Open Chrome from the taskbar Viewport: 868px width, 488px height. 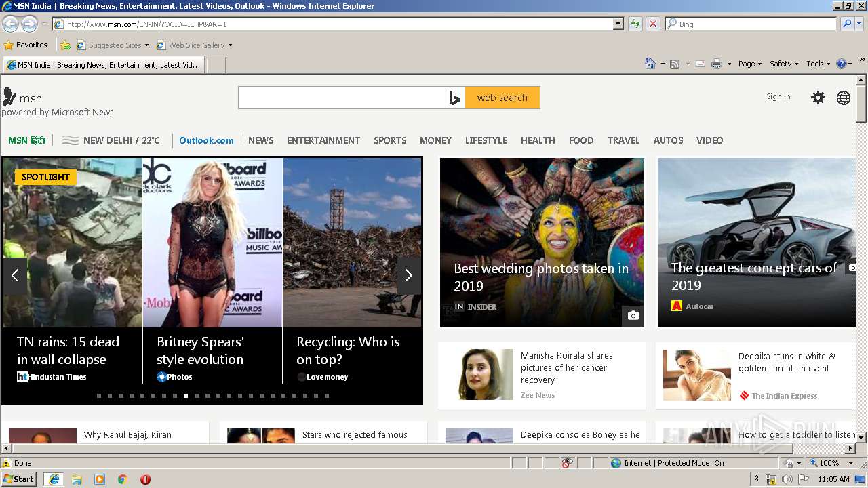122,479
